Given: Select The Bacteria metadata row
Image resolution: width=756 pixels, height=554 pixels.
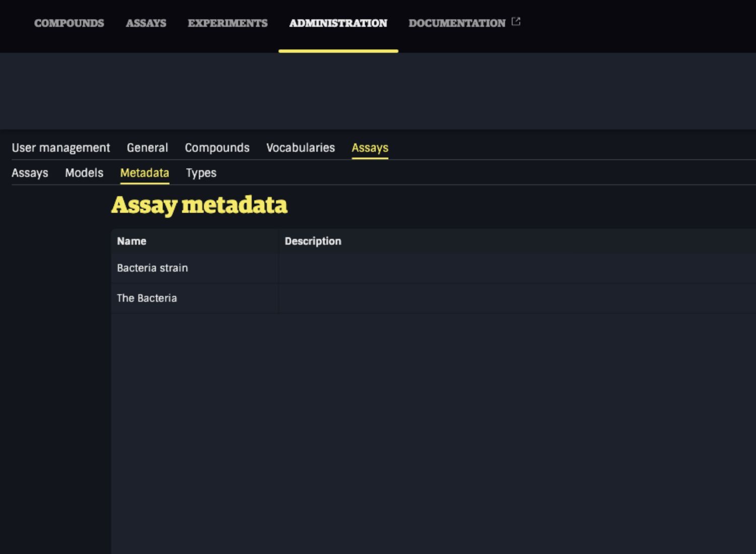Looking at the screenshot, I should [x=147, y=298].
